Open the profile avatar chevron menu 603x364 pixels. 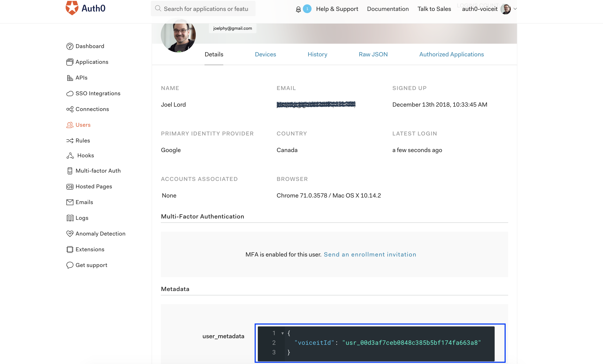515,9
